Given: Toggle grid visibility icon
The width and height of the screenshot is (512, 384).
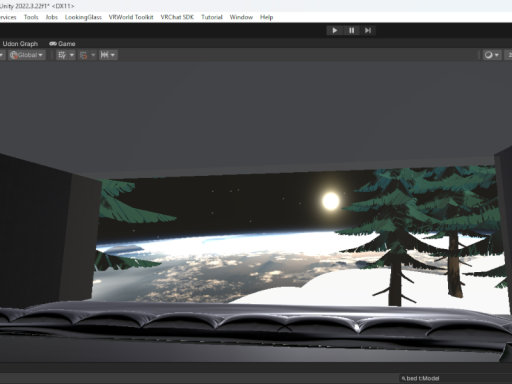Looking at the screenshot, I should (x=62, y=55).
